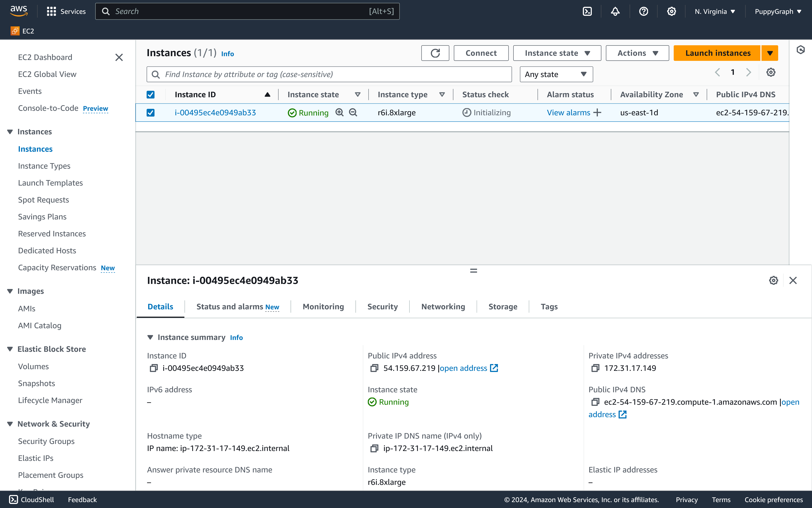812x508 pixels.
Task: Copy the public IPv4 address 54.159.67.219
Action: (x=374, y=368)
